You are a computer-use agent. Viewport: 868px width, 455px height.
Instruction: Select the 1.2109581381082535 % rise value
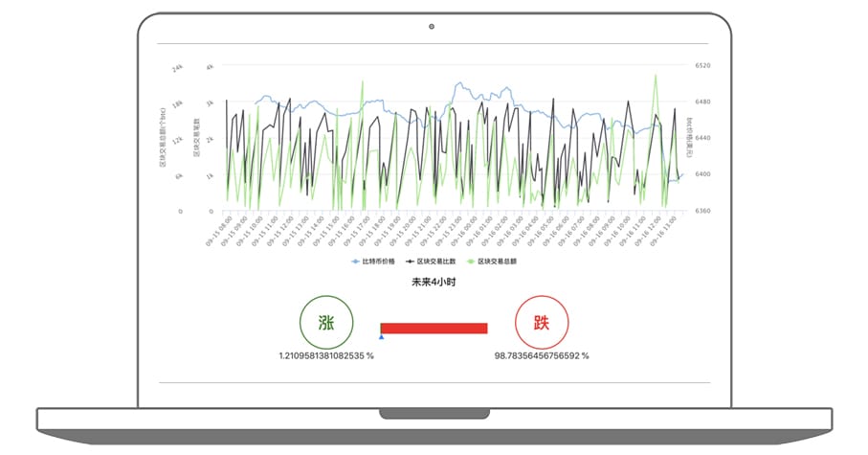tap(325, 355)
